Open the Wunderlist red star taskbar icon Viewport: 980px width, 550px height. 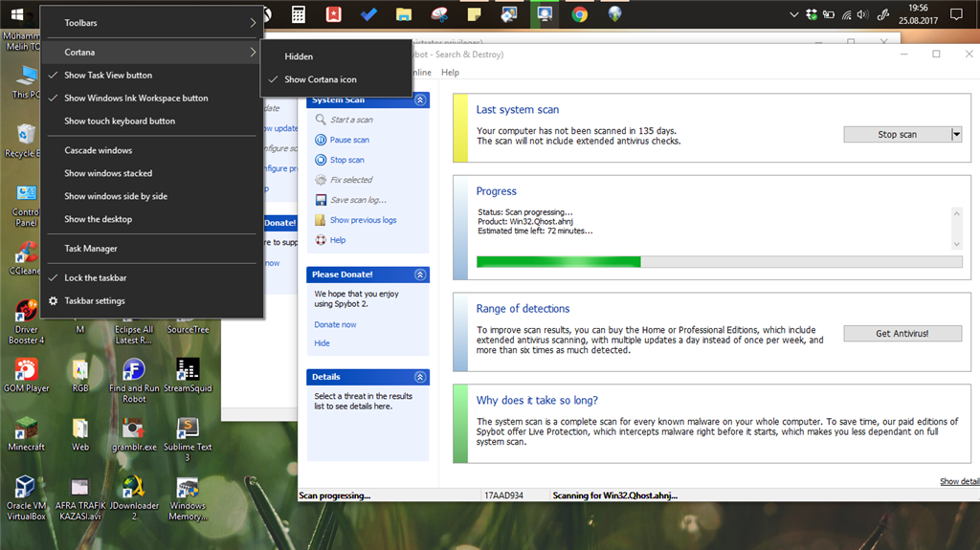pos(334,14)
